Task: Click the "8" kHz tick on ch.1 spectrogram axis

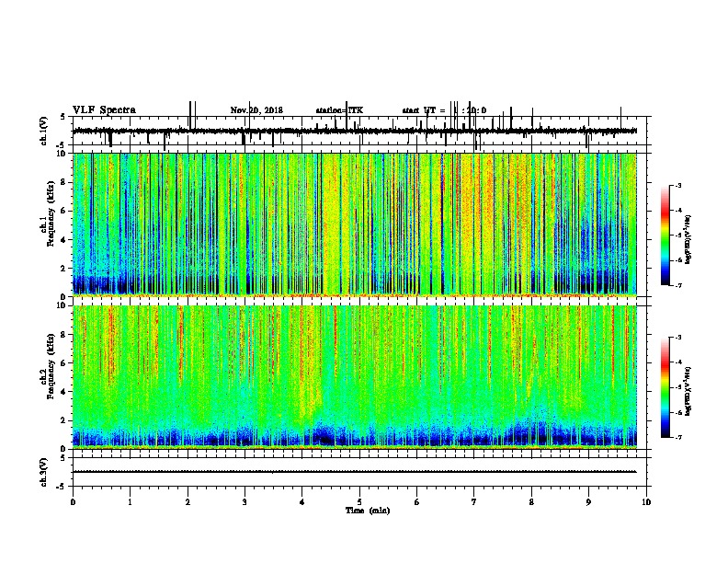Action: (64, 182)
